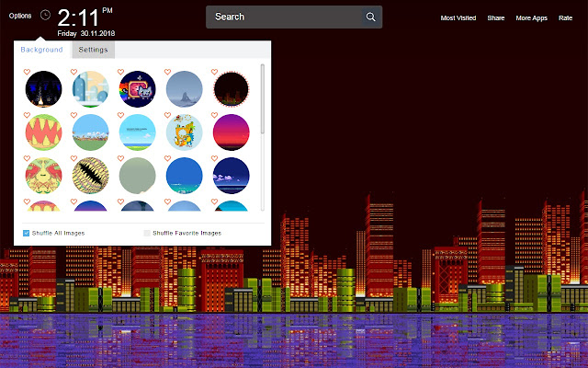Click the Friday 30.11.2018 date text
Image resolution: width=588 pixels, height=368 pixels.
click(x=86, y=33)
